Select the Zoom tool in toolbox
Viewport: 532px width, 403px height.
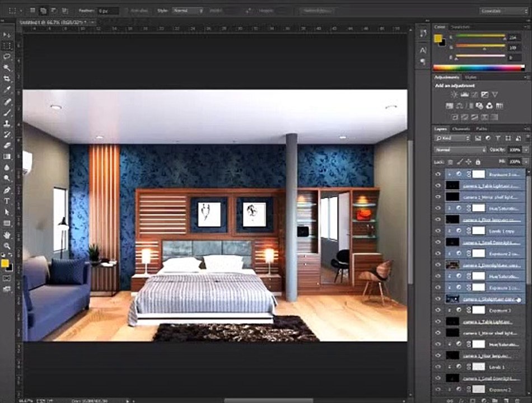click(x=7, y=246)
